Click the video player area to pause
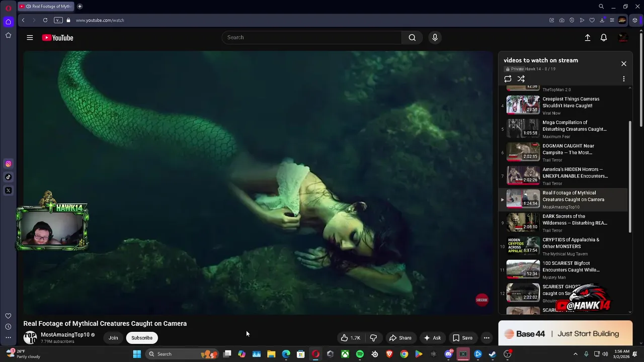Screen dimensions: 644x362 258,183
